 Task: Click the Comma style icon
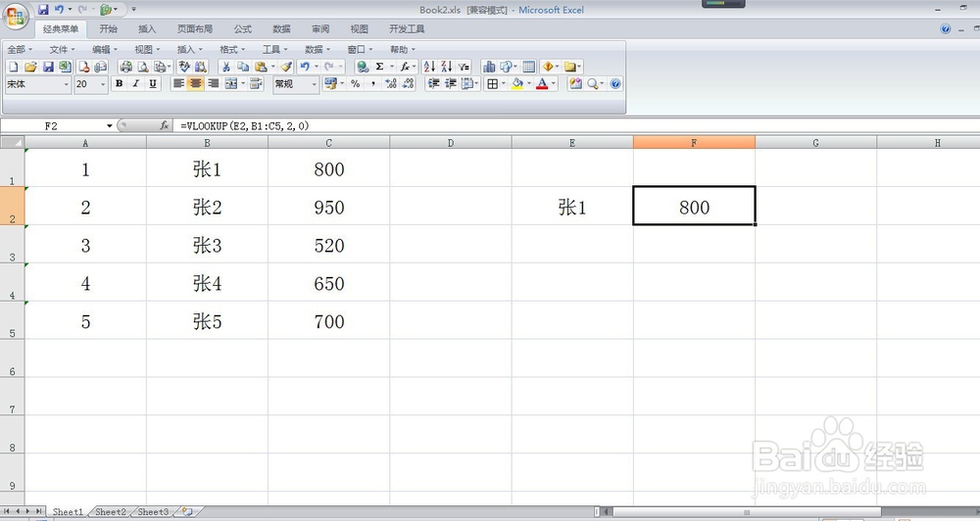pyautogui.click(x=373, y=83)
